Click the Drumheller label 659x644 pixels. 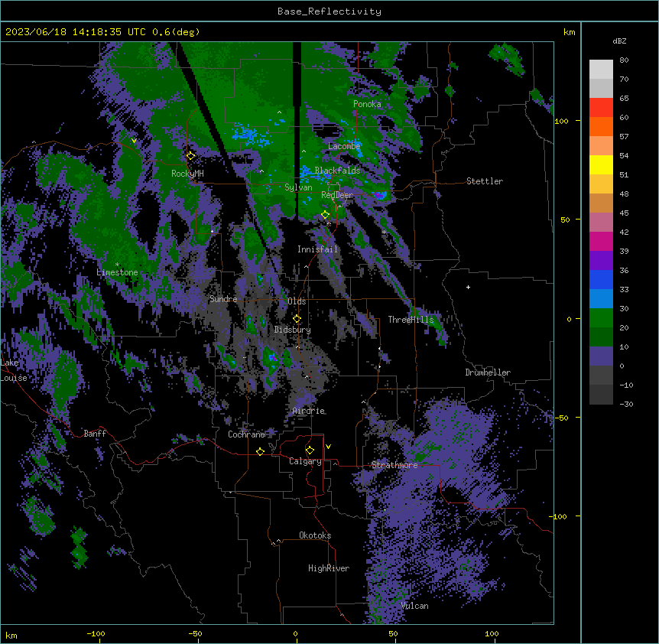click(x=488, y=372)
